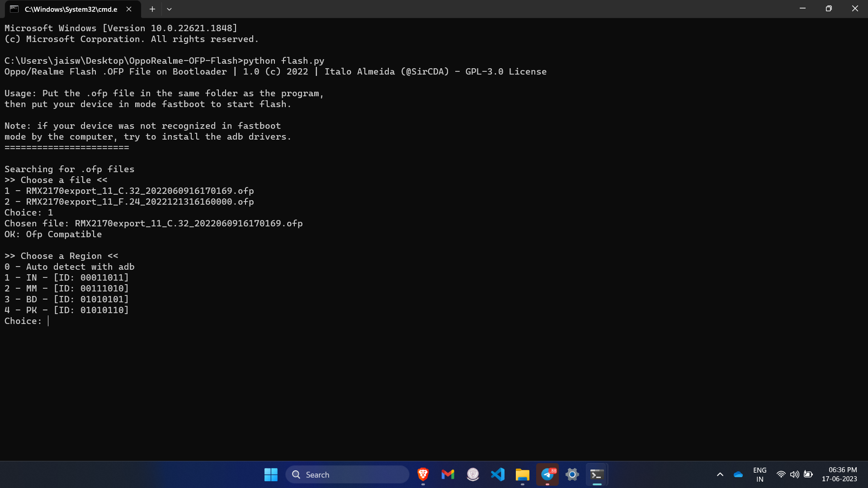This screenshot has height=488, width=868.
Task: Show hidden system tray icons
Action: (720, 474)
